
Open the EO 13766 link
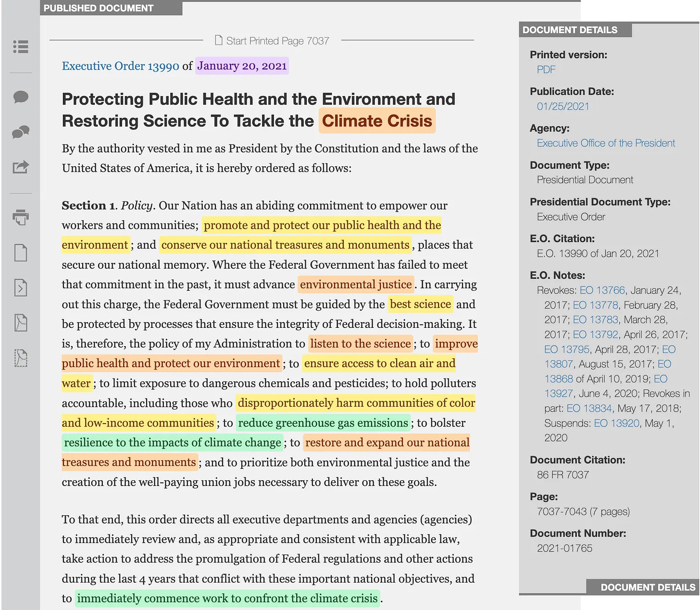tap(602, 290)
